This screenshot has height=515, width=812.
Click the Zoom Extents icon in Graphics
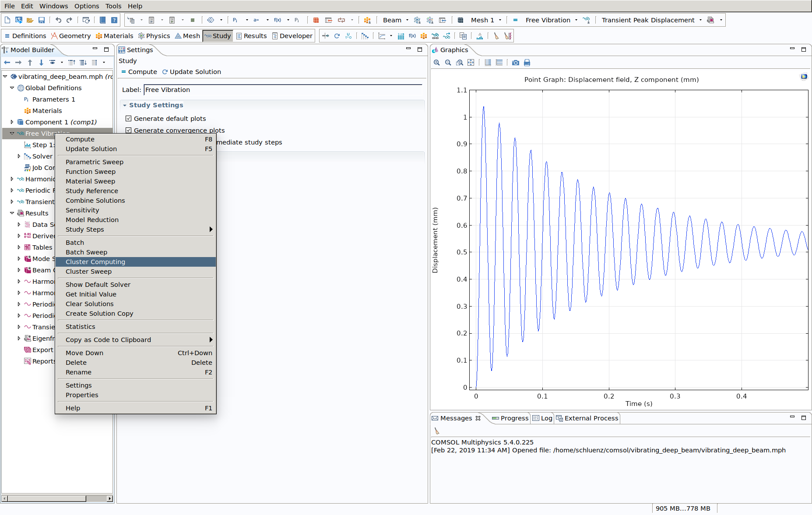tap(471, 63)
